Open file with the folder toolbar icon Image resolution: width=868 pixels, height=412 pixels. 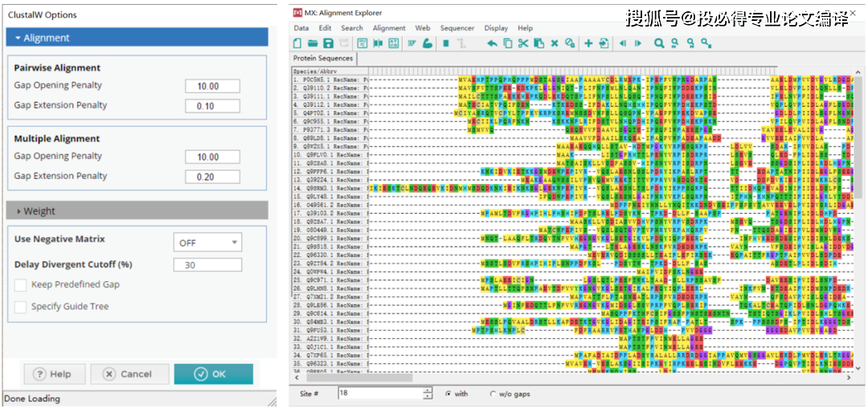pyautogui.click(x=313, y=43)
